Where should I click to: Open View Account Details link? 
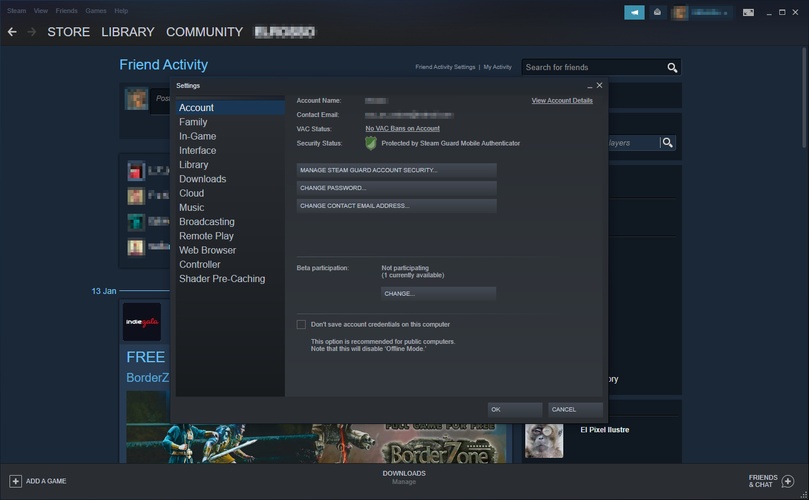coord(562,101)
